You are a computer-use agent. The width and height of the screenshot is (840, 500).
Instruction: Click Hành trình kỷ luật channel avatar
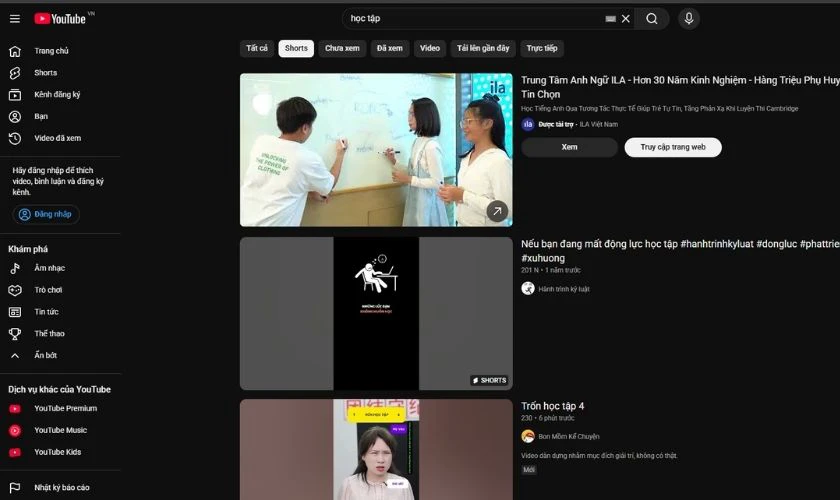528,288
